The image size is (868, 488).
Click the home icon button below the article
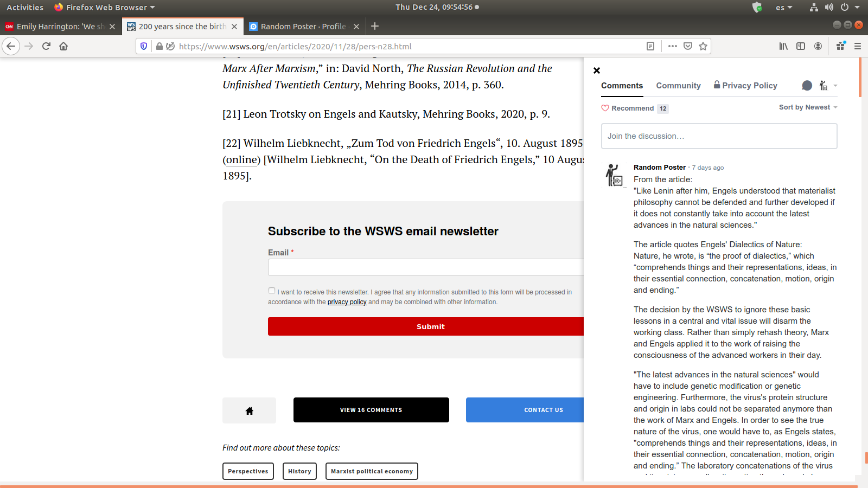[x=249, y=410]
